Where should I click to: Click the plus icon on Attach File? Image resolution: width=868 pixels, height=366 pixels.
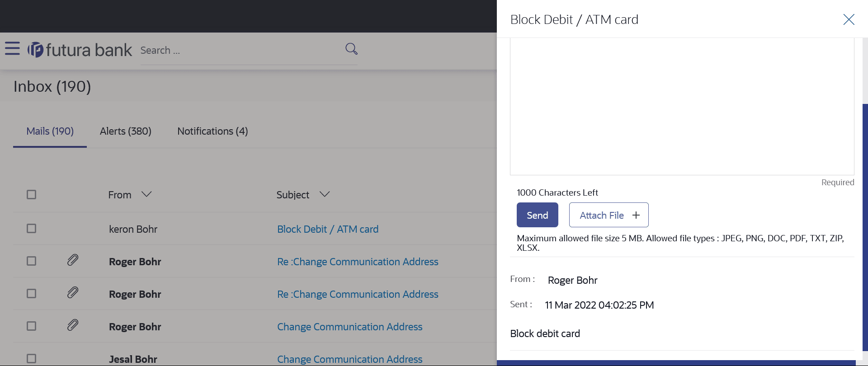pyautogui.click(x=636, y=215)
